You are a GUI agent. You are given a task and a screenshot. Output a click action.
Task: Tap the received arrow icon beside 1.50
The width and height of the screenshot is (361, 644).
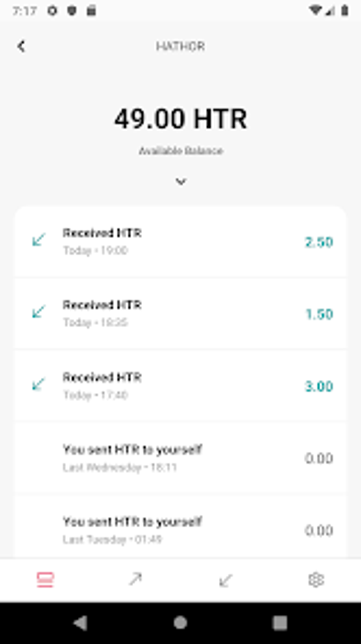click(x=38, y=312)
